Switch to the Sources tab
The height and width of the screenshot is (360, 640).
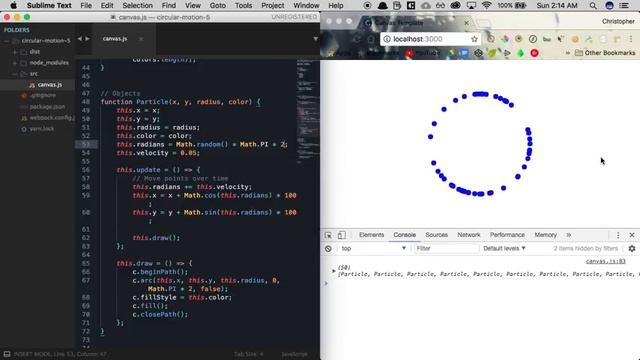tap(436, 235)
